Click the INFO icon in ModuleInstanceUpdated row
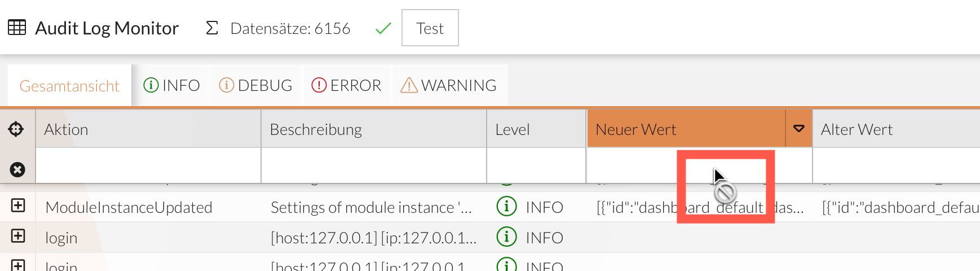Viewport: 980px width, 271px height. 506,207
